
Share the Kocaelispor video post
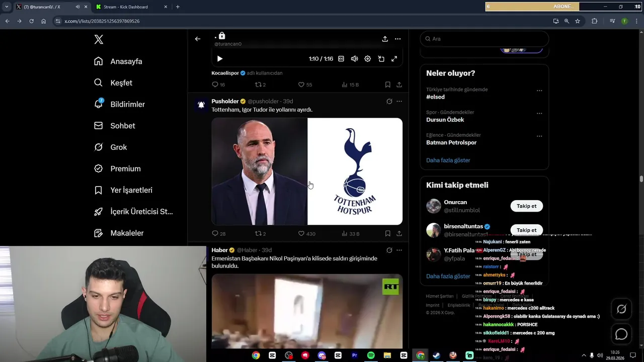tap(399, 85)
